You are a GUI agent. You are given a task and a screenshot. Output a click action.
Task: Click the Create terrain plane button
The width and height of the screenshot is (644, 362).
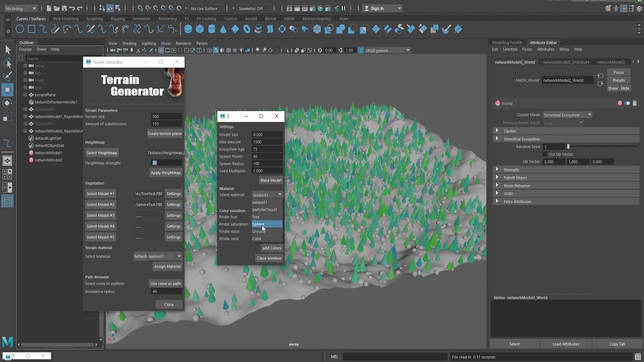coord(165,134)
